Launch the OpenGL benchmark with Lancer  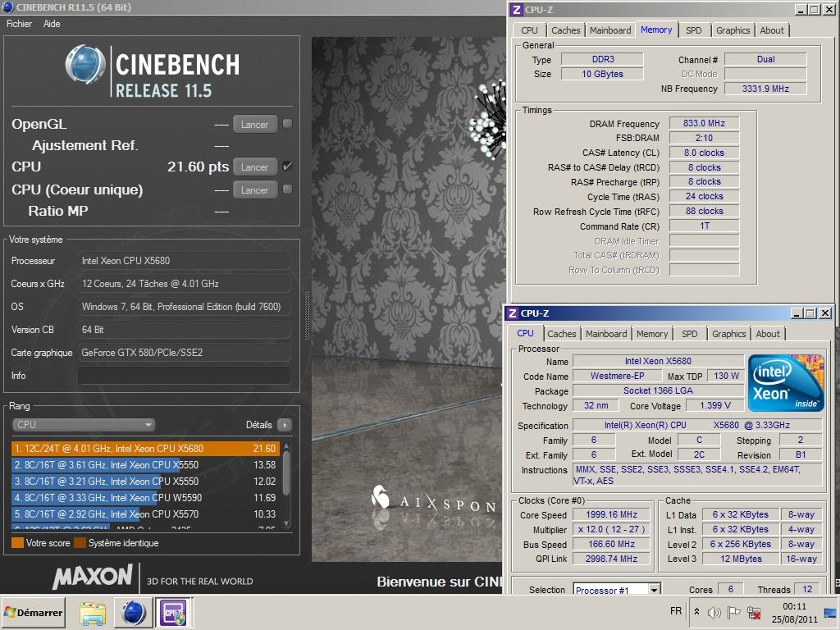tap(255, 125)
